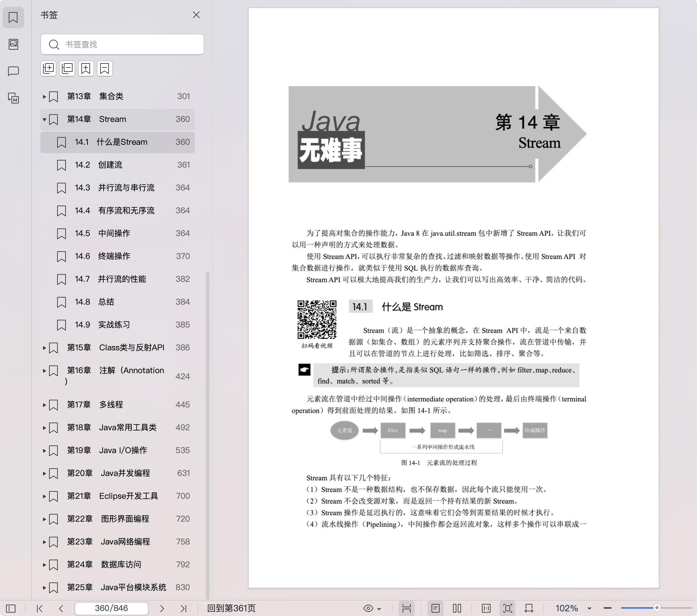The width and height of the screenshot is (697, 616).
Task: Expand the 第19章 Java I/O操作 bookmark
Action: coord(44,450)
